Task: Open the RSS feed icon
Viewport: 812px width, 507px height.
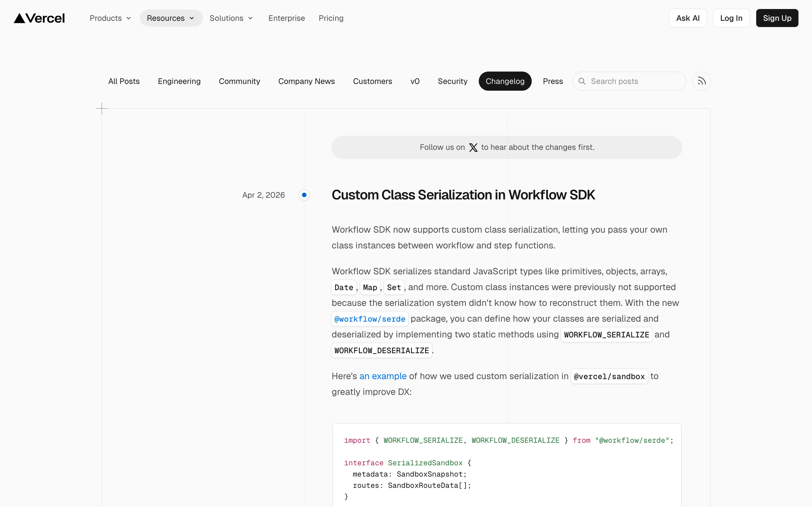Action: pyautogui.click(x=701, y=81)
